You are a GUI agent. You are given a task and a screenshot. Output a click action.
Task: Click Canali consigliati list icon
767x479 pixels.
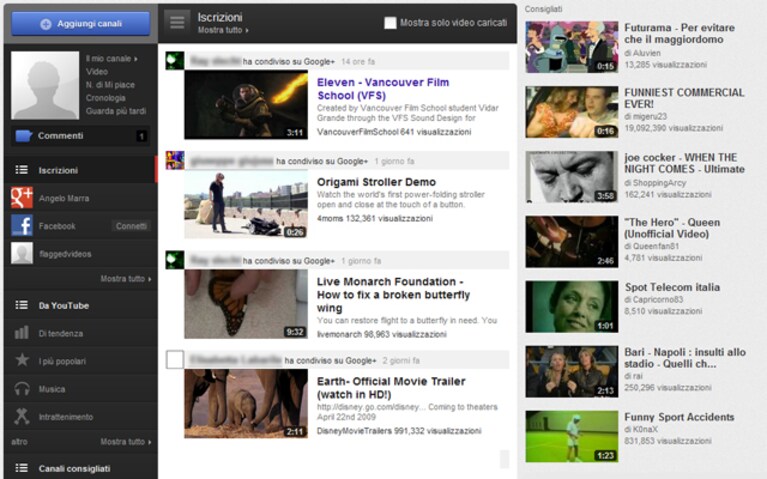point(22,468)
